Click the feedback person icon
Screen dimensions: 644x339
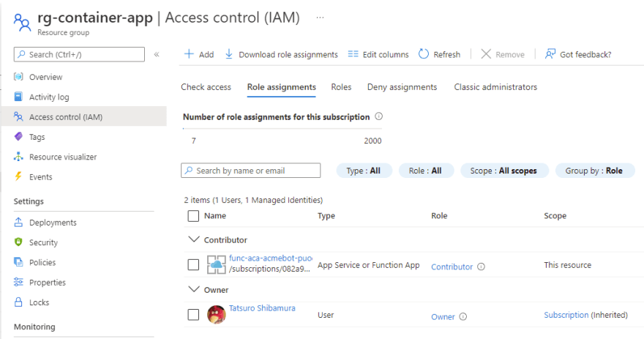tap(550, 54)
